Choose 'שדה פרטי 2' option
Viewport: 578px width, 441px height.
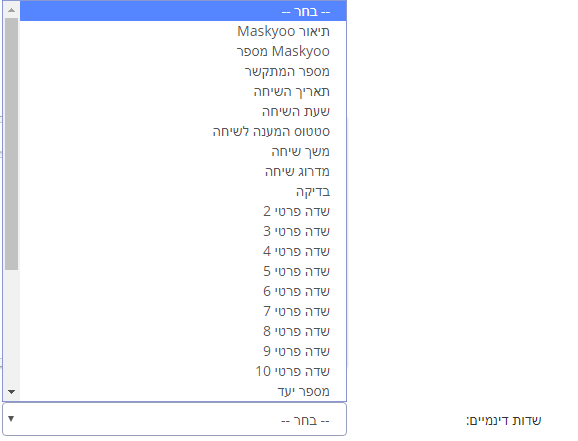tap(183, 211)
